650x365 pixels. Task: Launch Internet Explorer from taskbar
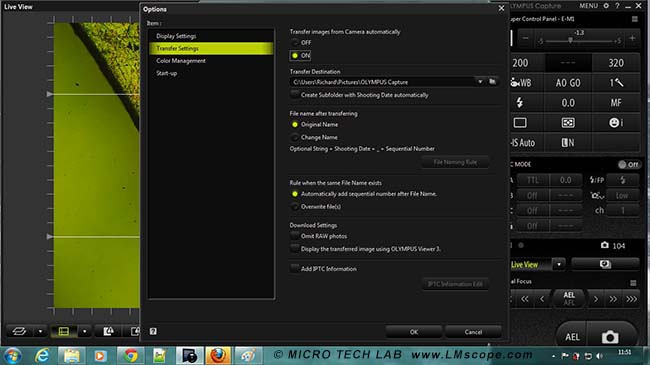pyautogui.click(x=42, y=356)
